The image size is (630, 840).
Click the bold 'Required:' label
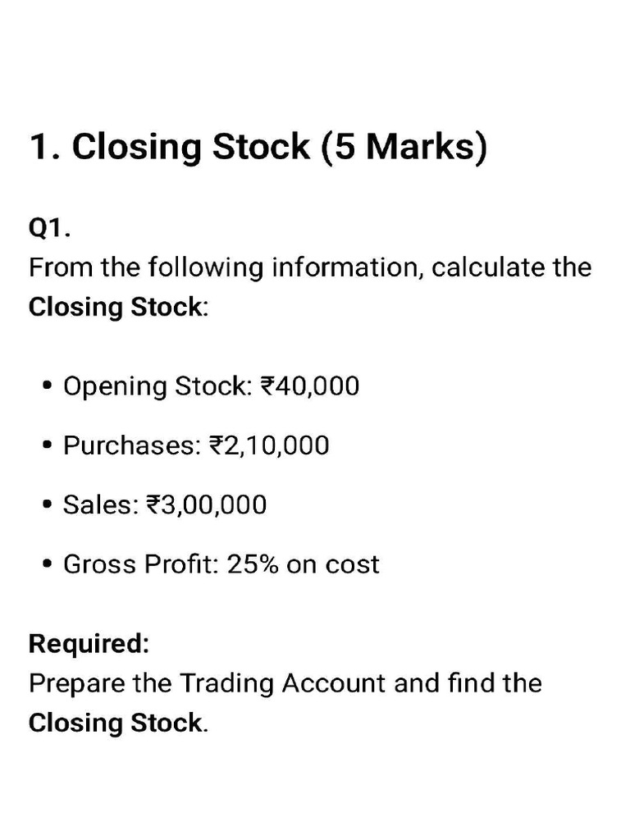point(89,643)
